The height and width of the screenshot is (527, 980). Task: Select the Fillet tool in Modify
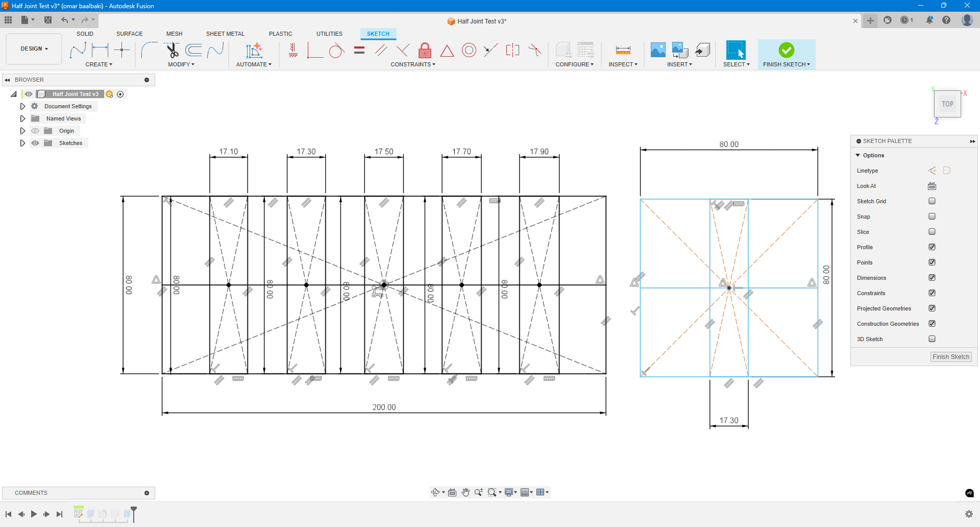(x=149, y=50)
